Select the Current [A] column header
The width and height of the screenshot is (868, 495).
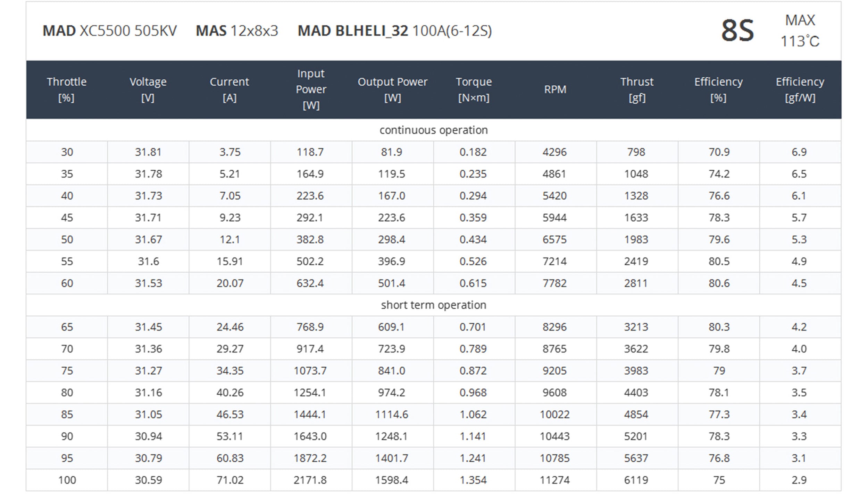(x=229, y=89)
